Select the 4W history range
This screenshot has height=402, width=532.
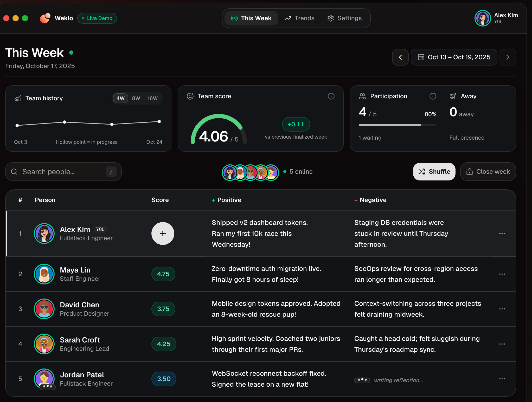pos(120,98)
